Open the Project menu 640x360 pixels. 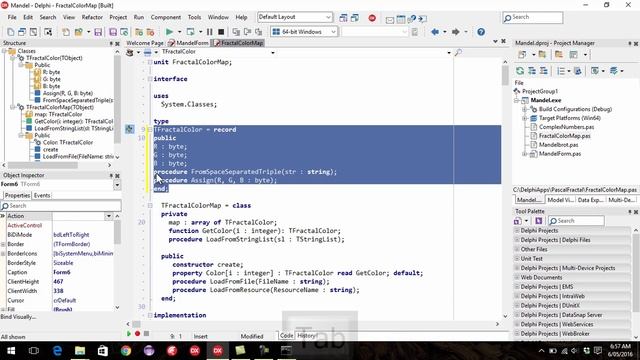click(118, 17)
